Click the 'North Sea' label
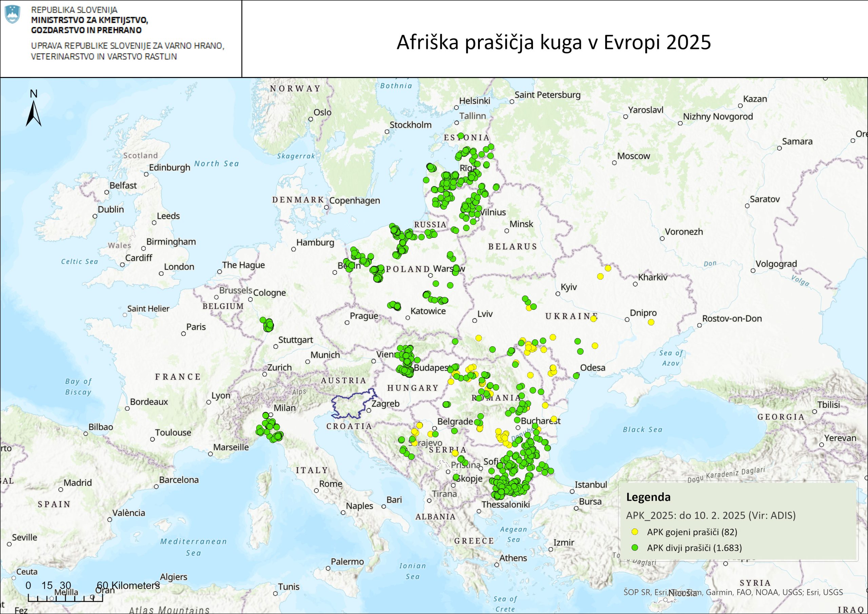The image size is (868, 614). pyautogui.click(x=217, y=164)
